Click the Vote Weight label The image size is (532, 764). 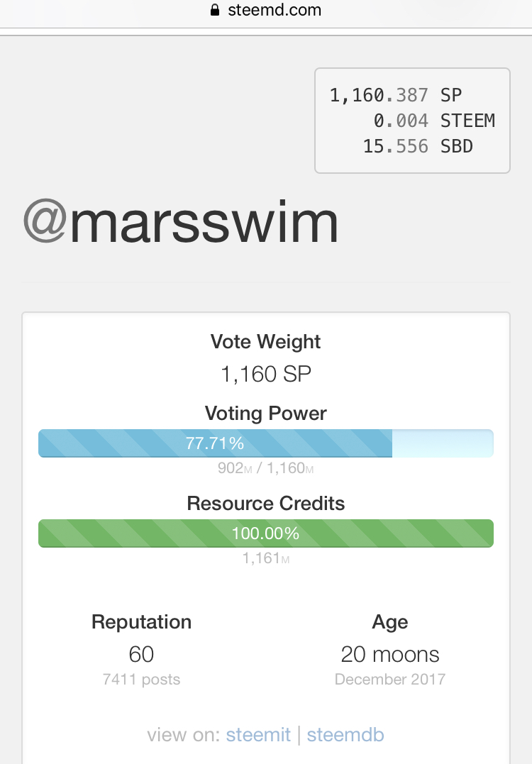pos(265,342)
